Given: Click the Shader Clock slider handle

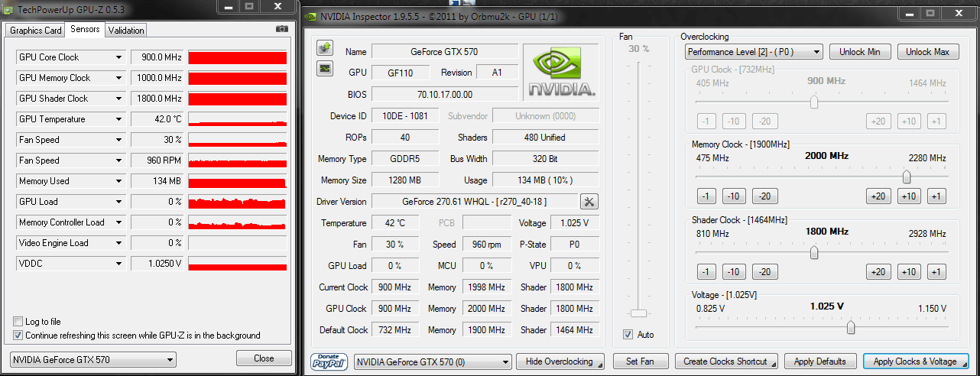Looking at the screenshot, I should click(814, 251).
